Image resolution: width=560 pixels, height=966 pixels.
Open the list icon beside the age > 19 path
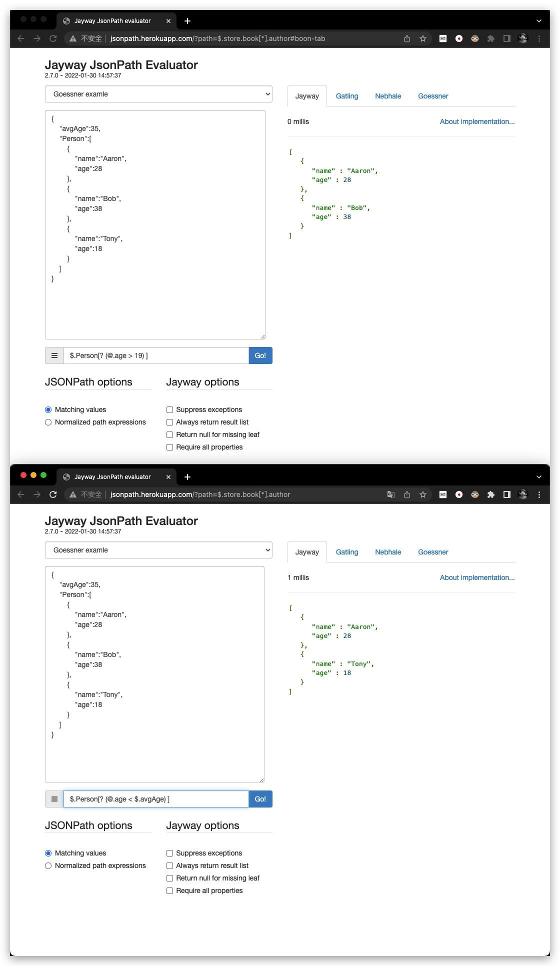tap(54, 355)
